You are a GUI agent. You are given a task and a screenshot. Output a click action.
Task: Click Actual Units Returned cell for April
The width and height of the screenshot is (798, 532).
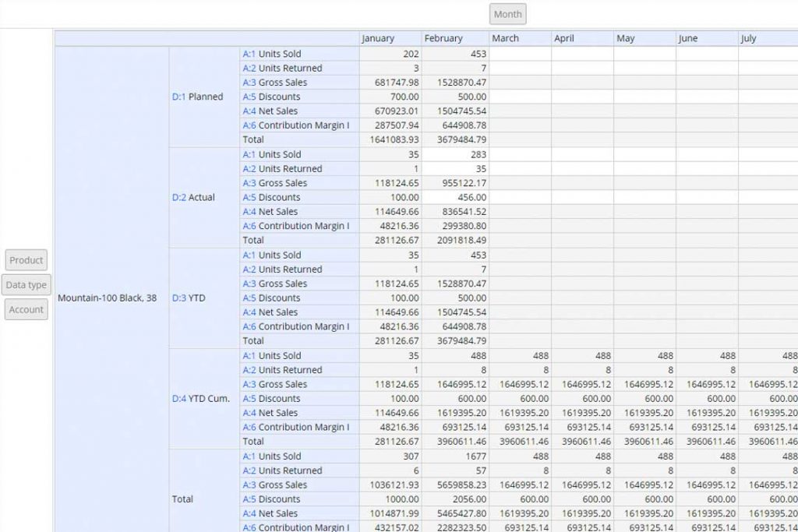click(x=582, y=169)
